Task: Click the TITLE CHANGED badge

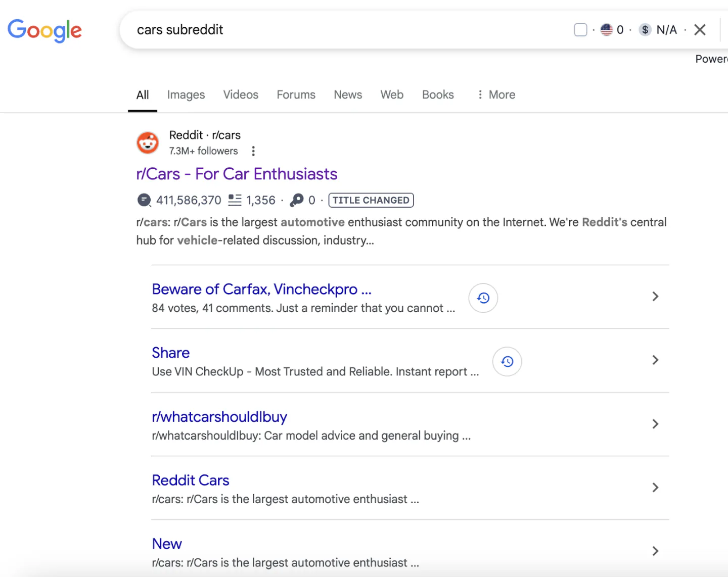Action: (371, 200)
